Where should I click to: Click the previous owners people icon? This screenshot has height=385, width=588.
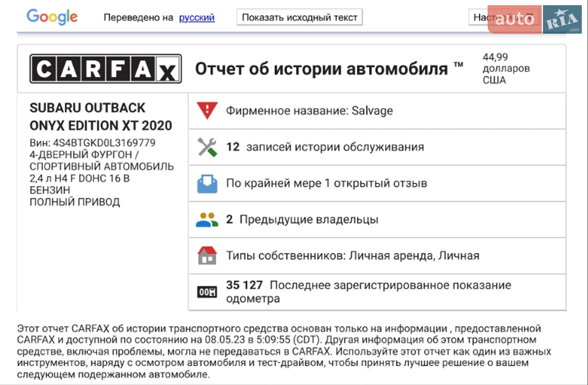(x=207, y=220)
